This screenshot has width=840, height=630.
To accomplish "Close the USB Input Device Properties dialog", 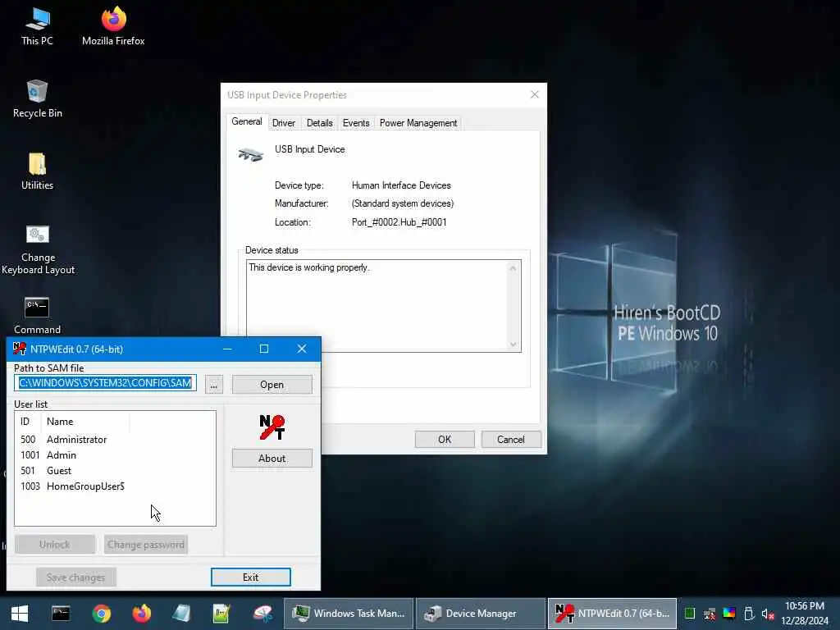I will pyautogui.click(x=534, y=95).
